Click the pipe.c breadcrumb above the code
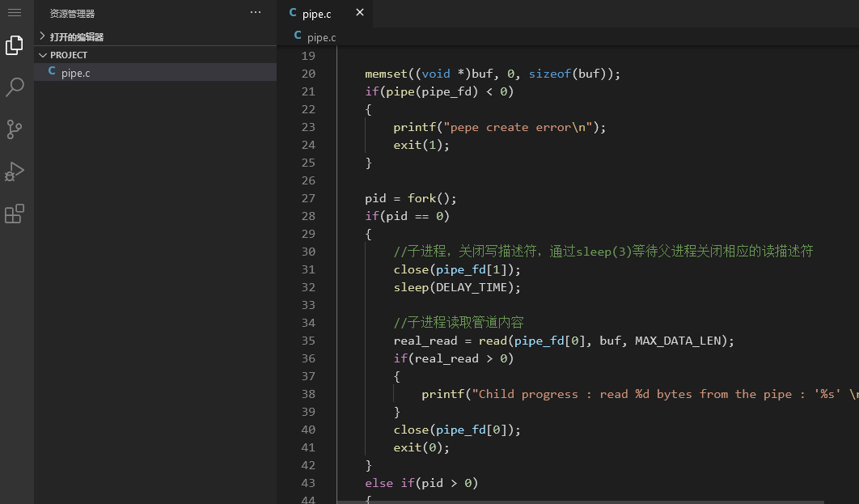The width and height of the screenshot is (859, 504). tap(320, 37)
